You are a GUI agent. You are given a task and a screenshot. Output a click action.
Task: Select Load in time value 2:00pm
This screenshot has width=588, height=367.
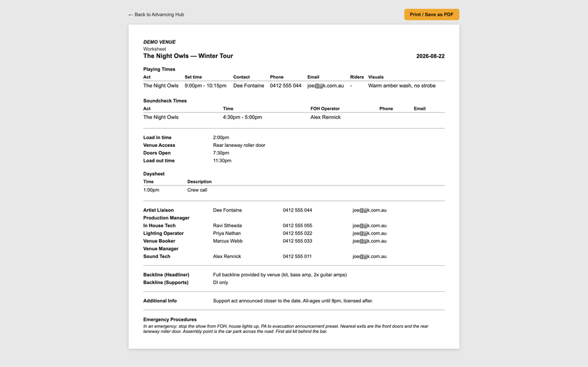coord(221,138)
